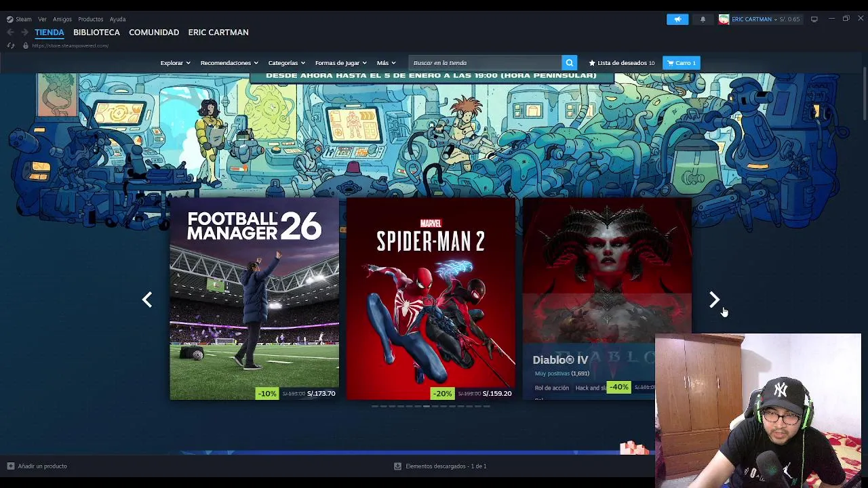Image resolution: width=868 pixels, height=488 pixels.
Task: Click the padlock icon beside the URL
Action: pos(25,45)
